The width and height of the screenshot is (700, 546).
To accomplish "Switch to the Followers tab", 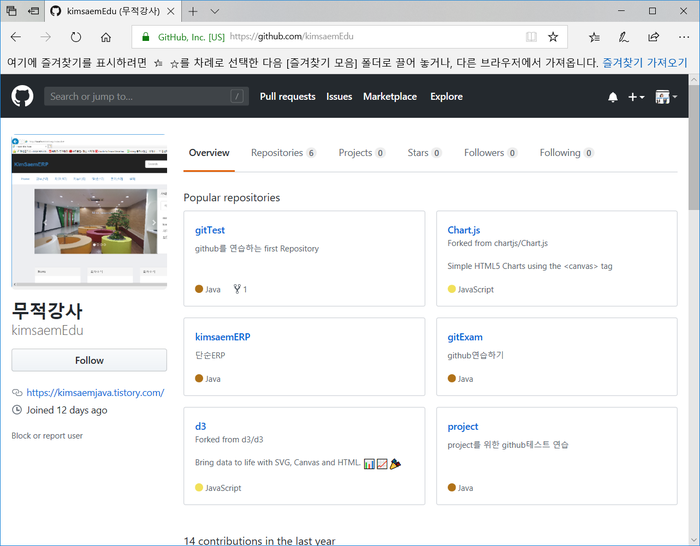I will click(490, 153).
